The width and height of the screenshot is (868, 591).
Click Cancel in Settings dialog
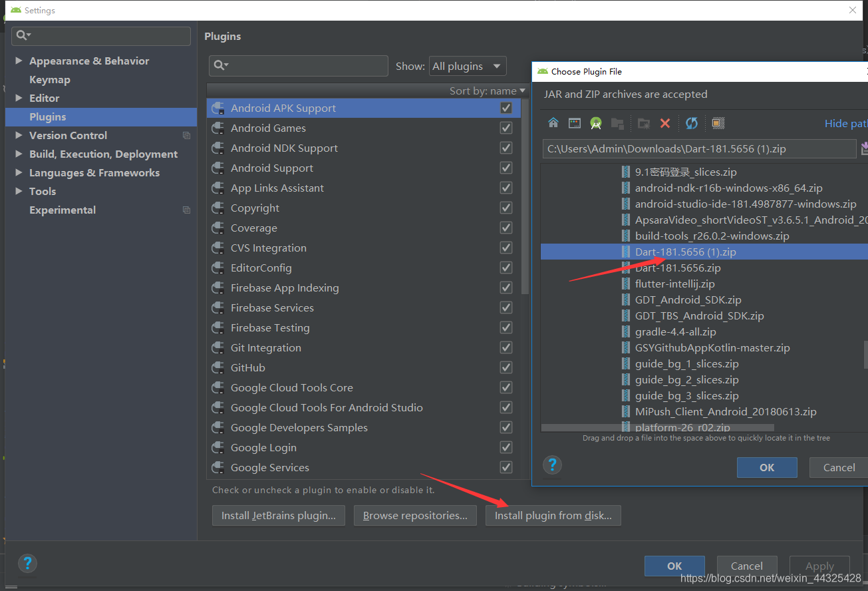(x=746, y=566)
